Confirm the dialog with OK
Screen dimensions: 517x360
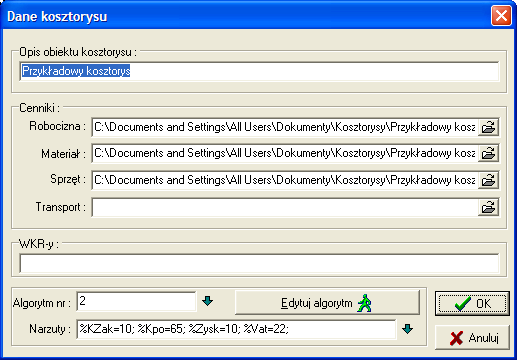472,304
